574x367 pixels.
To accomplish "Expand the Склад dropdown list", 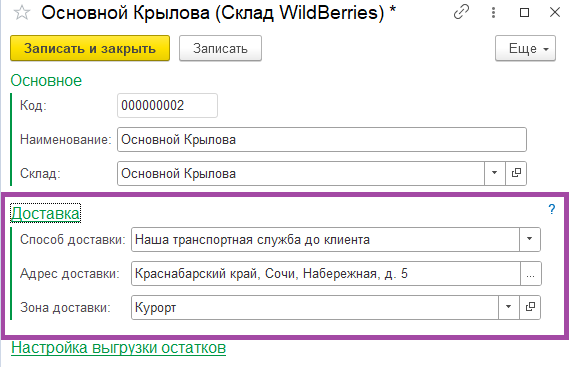I will 495,173.
